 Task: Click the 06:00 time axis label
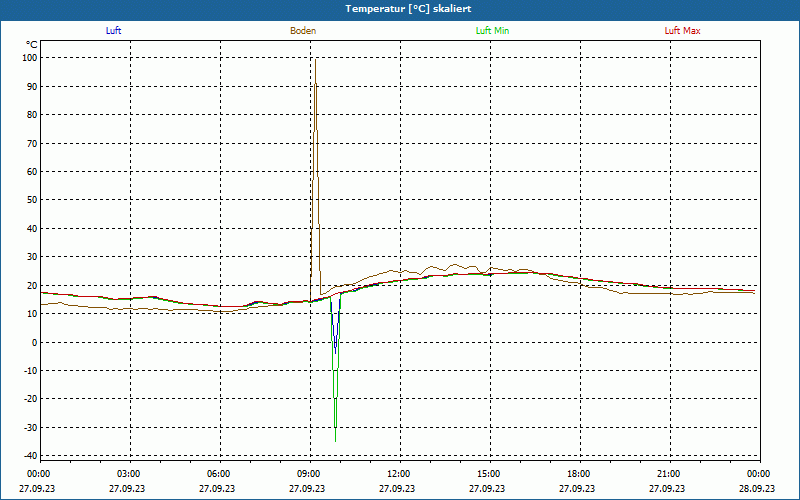pos(218,474)
